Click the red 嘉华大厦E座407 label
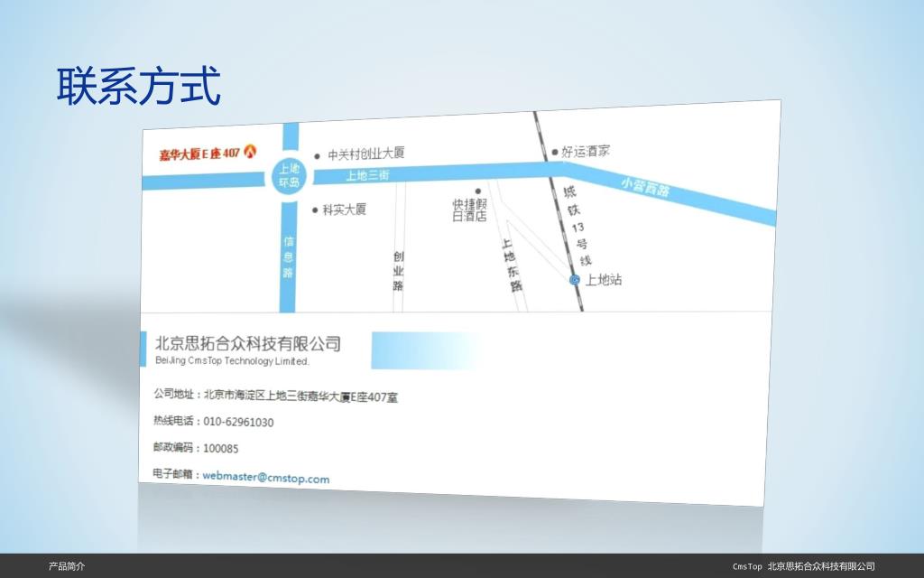 pyautogui.click(x=199, y=154)
